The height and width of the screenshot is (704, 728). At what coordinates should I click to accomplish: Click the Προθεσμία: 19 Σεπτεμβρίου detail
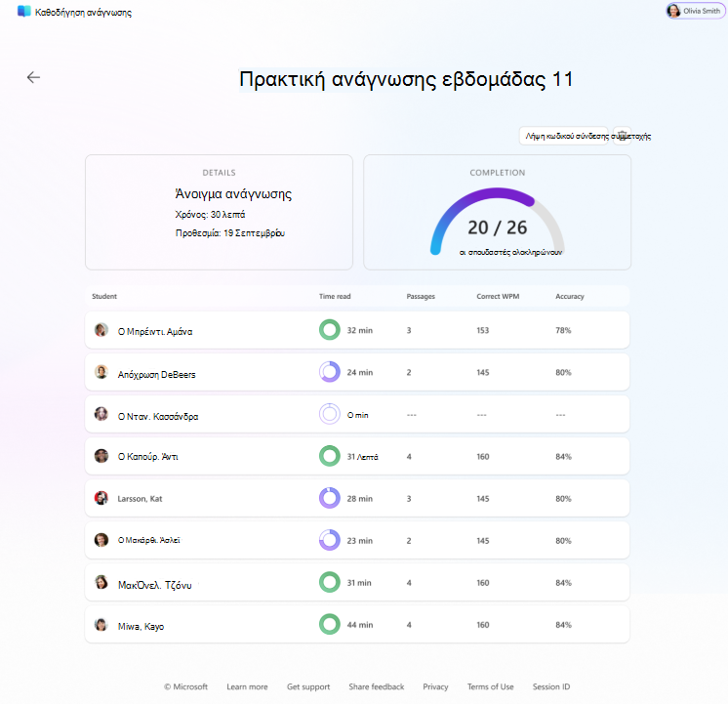230,233
